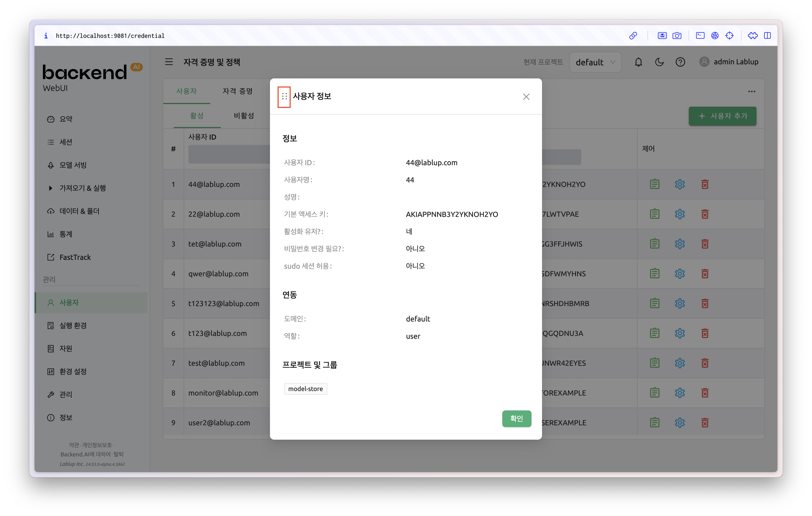Select the 비활성 sub-tab
The height and width of the screenshot is (516, 812).
244,116
